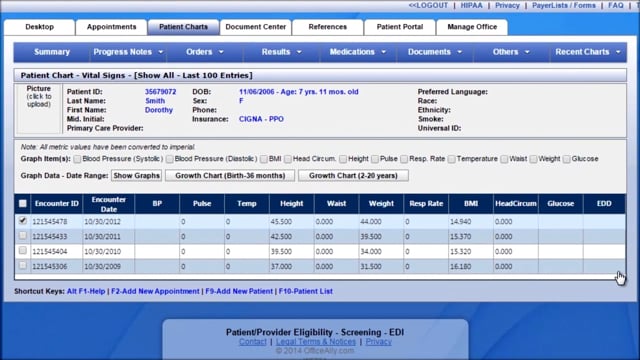Switch to the Desktop tab

(x=40, y=27)
